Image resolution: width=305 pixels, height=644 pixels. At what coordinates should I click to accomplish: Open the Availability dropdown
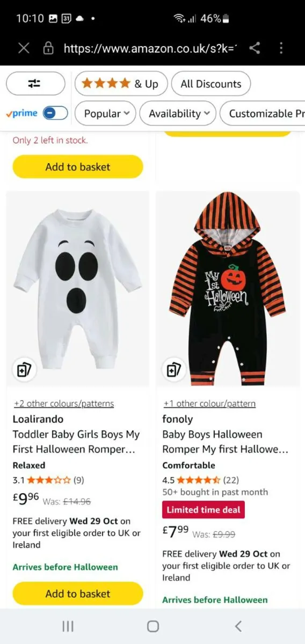coord(178,113)
